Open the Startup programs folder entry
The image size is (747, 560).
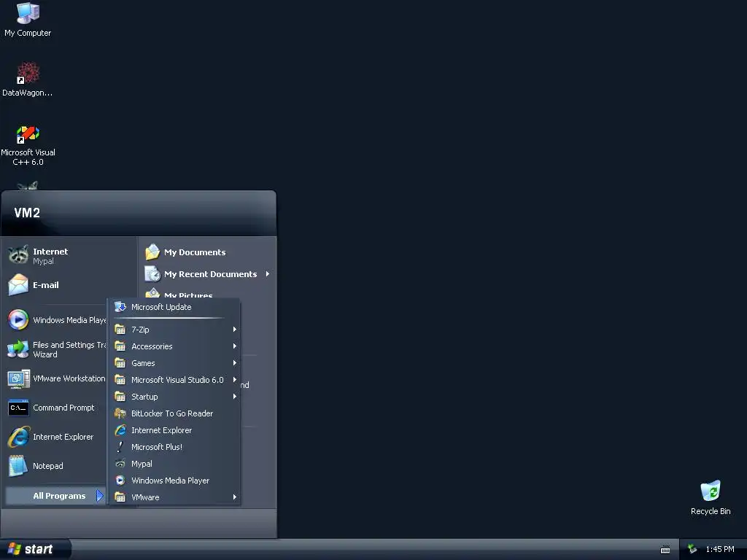(x=174, y=396)
